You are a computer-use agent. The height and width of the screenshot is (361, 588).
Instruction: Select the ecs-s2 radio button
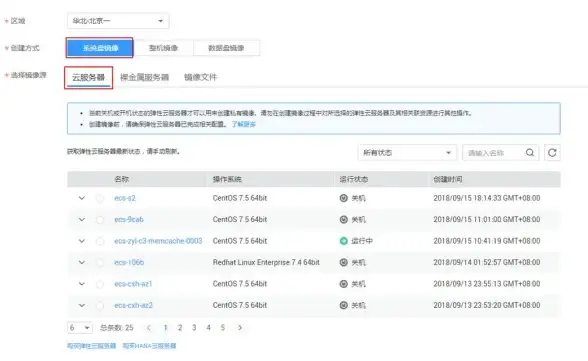(100, 198)
